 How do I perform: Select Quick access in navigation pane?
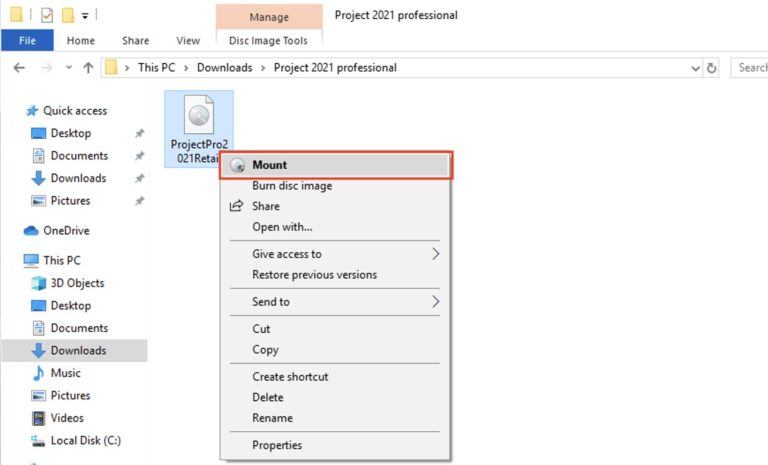(x=75, y=111)
